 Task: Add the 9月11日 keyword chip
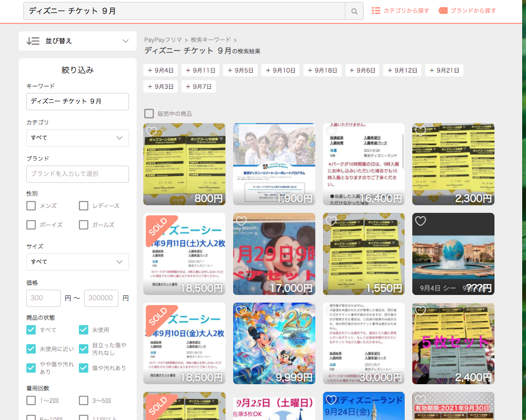pyautogui.click(x=200, y=70)
